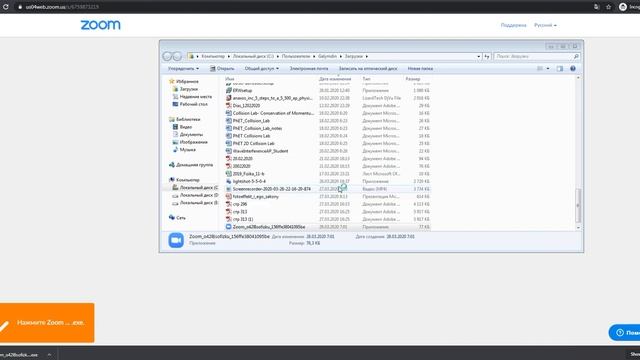Select Сеть in the navigation pane
Image resolution: width=640 pixels, height=360 pixels.
click(181, 218)
